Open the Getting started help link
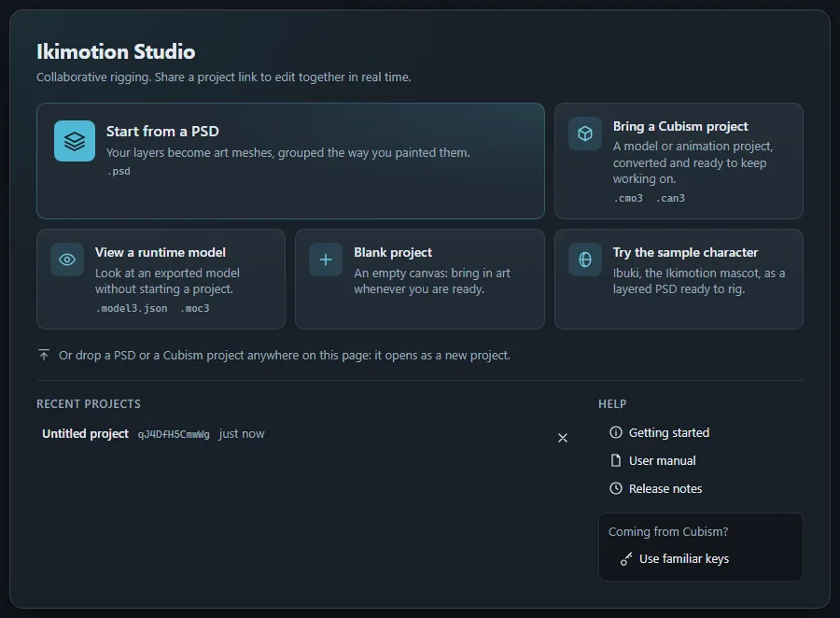This screenshot has height=618, width=840. coord(660,432)
